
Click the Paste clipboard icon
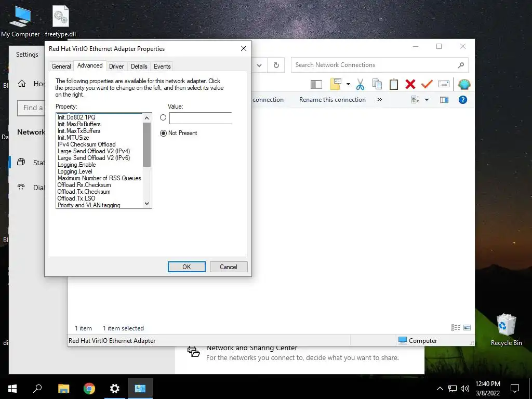coord(394,84)
